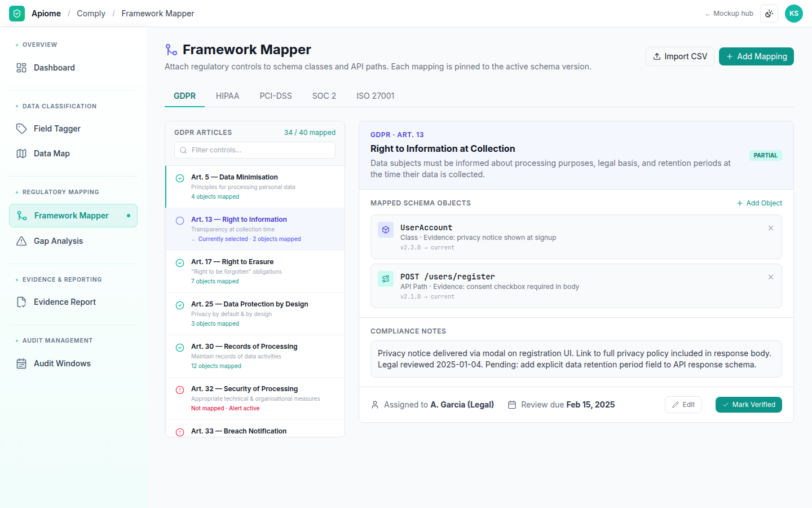Click the check status icon for Art. 5
812x508 pixels.
click(x=180, y=178)
